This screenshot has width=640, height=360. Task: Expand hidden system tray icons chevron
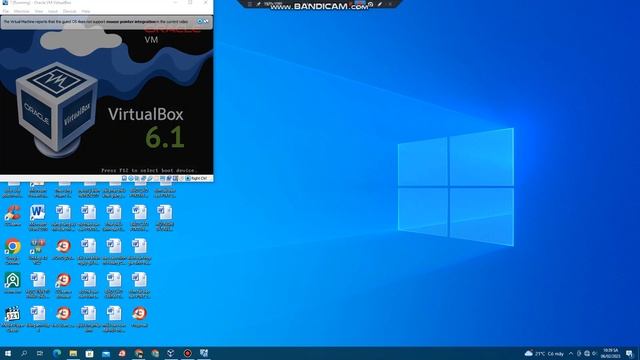pyautogui.click(x=571, y=353)
